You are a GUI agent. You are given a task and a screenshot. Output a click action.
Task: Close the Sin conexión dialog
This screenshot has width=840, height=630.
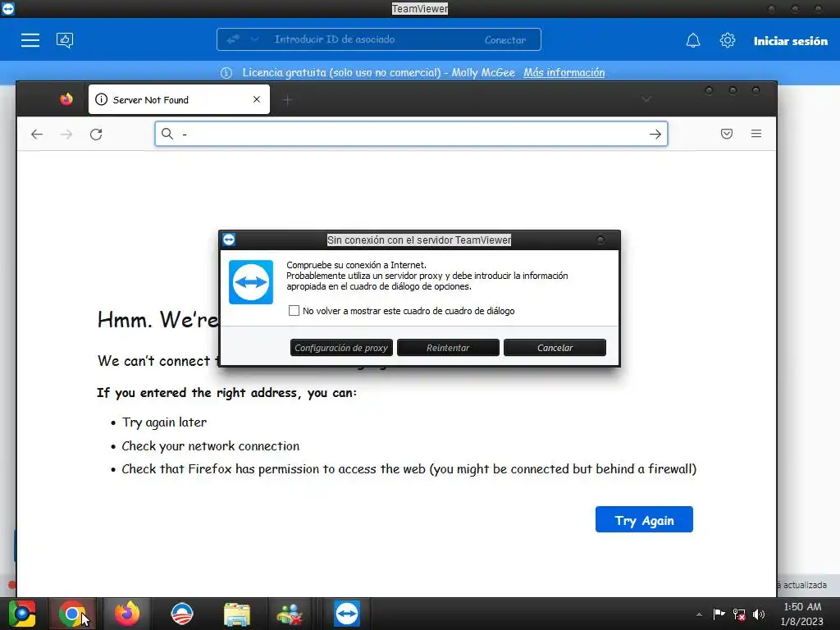(x=600, y=240)
